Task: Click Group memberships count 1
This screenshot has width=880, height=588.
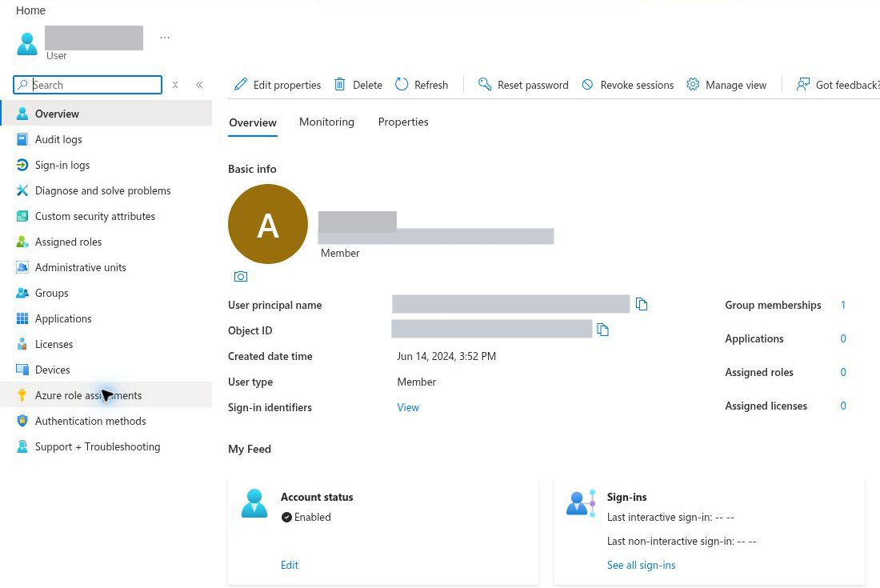Action: [x=843, y=306]
